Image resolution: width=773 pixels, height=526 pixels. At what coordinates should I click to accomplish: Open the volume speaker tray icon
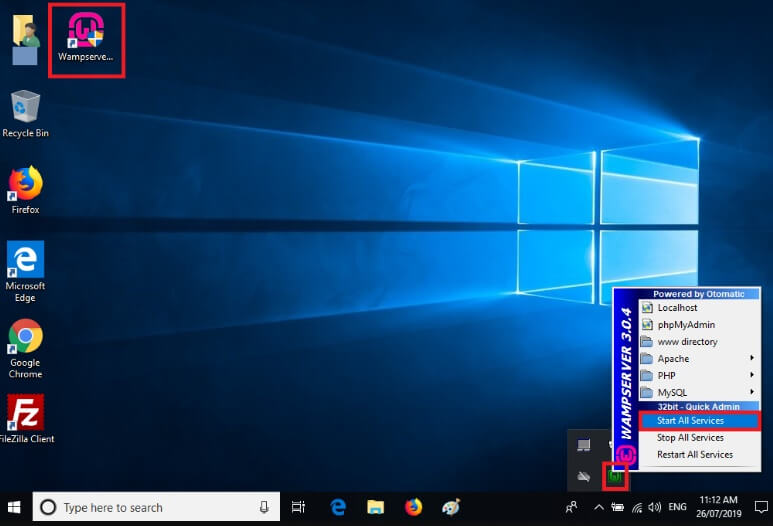[x=655, y=507]
